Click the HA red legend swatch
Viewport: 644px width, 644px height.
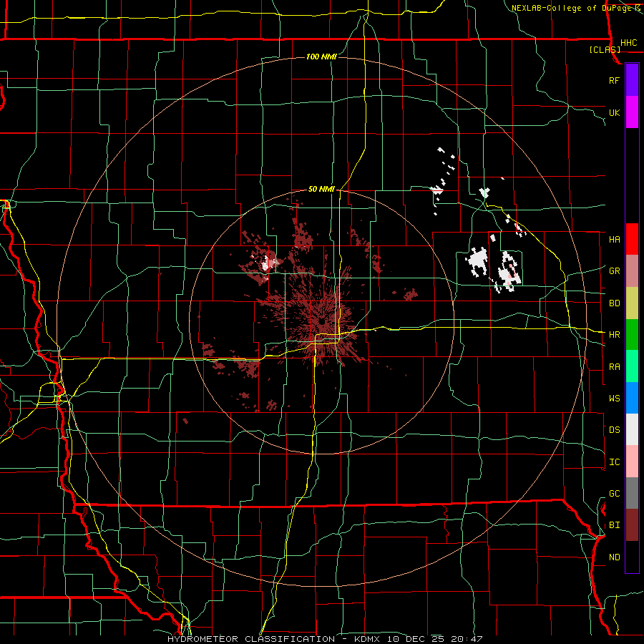632,239
